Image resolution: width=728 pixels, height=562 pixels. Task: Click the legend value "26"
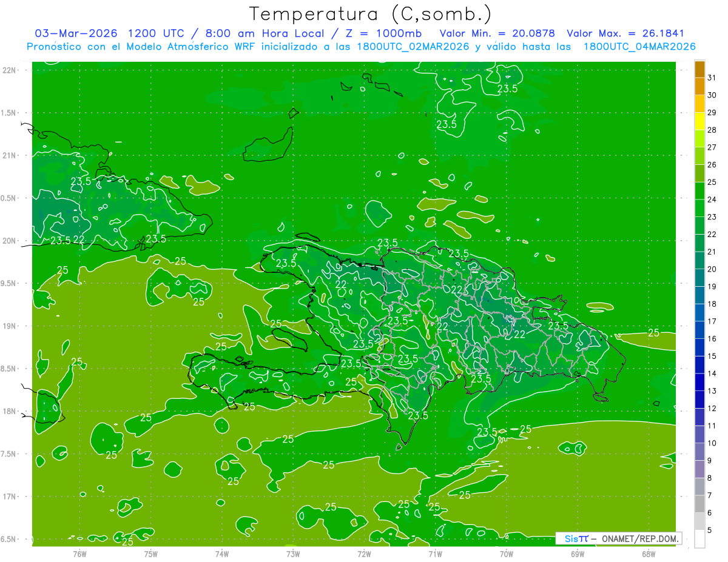click(x=712, y=165)
